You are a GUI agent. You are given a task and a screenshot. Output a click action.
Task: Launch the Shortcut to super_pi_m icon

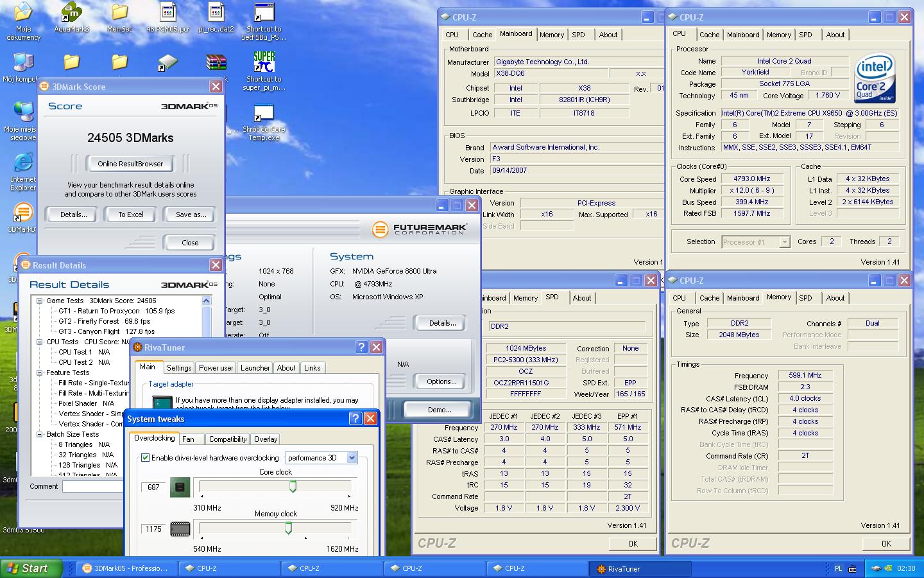coord(264,62)
